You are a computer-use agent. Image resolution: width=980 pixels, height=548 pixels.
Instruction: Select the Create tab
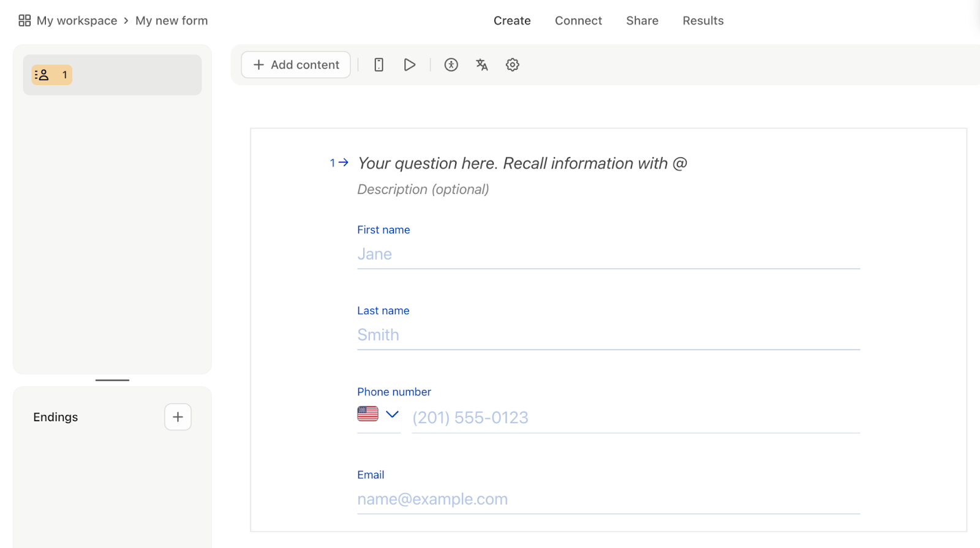pyautogui.click(x=512, y=21)
